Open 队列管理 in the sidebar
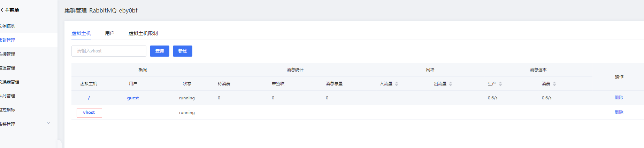This screenshot has width=644, height=148. click(8, 96)
